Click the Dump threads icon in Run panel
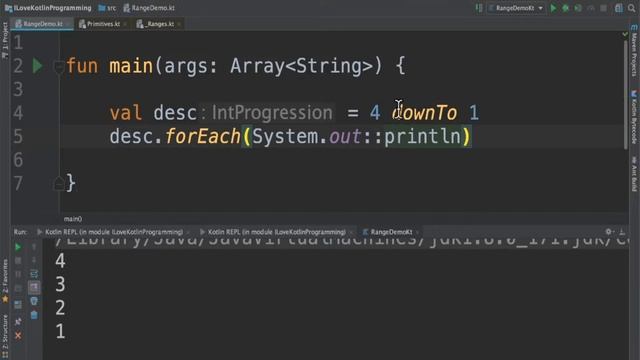640x360 pixels. (18, 289)
